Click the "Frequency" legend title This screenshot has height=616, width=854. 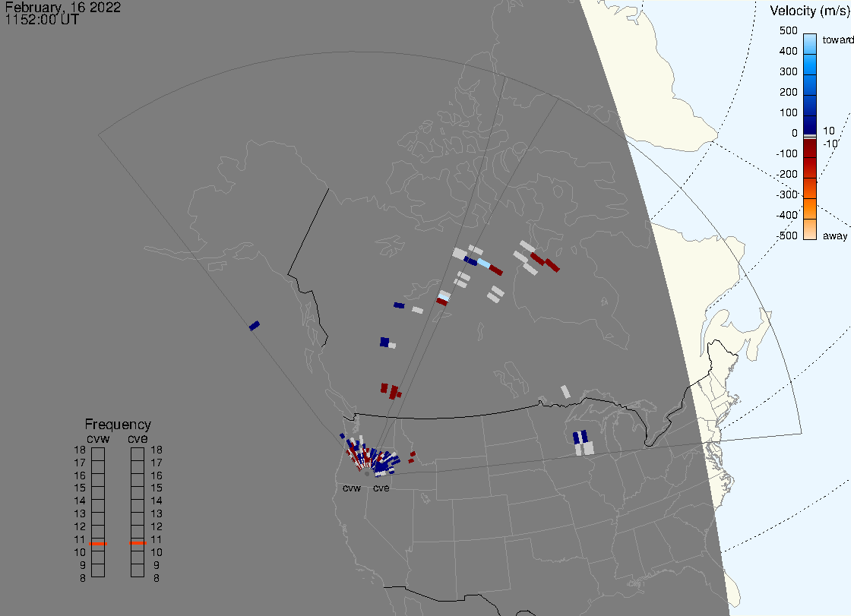[118, 425]
